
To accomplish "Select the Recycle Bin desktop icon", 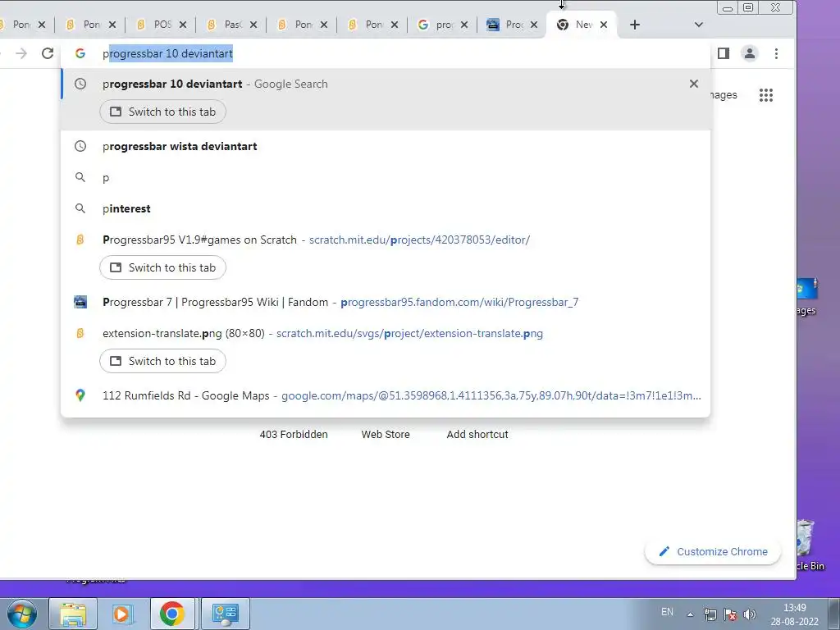I will coord(809,546).
